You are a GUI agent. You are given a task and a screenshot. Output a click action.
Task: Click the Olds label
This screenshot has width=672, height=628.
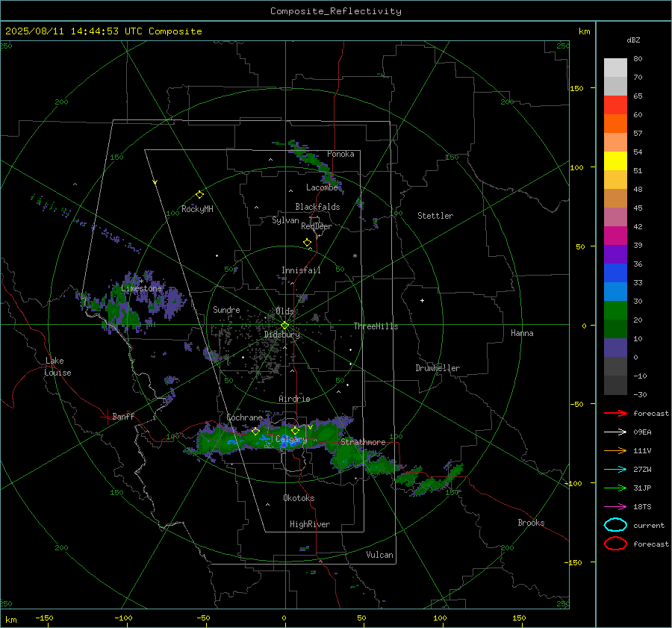(284, 311)
